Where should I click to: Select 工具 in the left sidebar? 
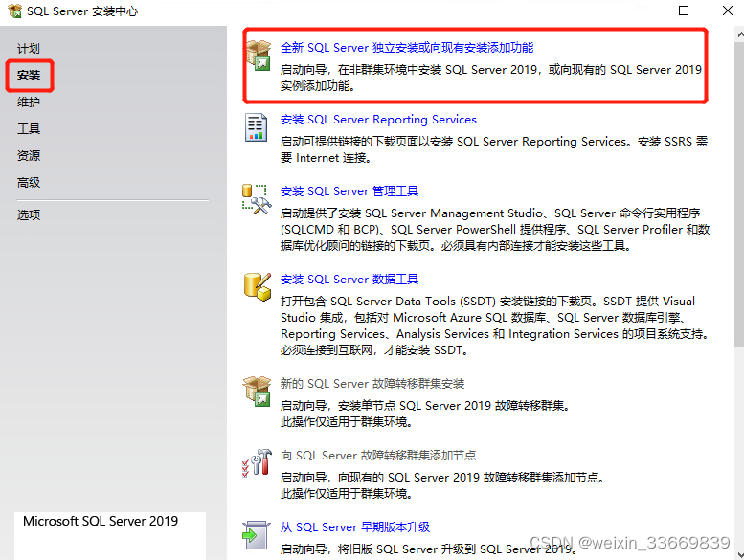(x=29, y=129)
